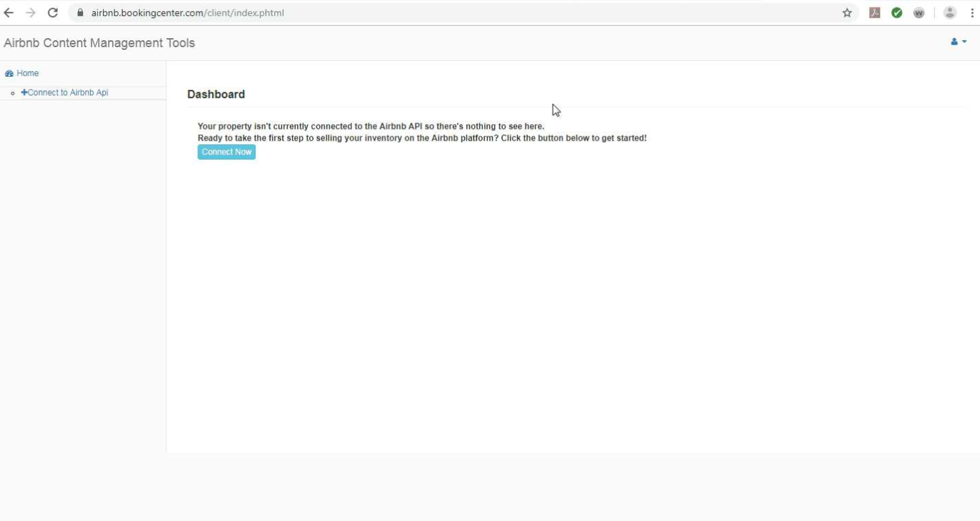Open the PDF extension icon
This screenshot has width=980, height=521.
point(875,12)
